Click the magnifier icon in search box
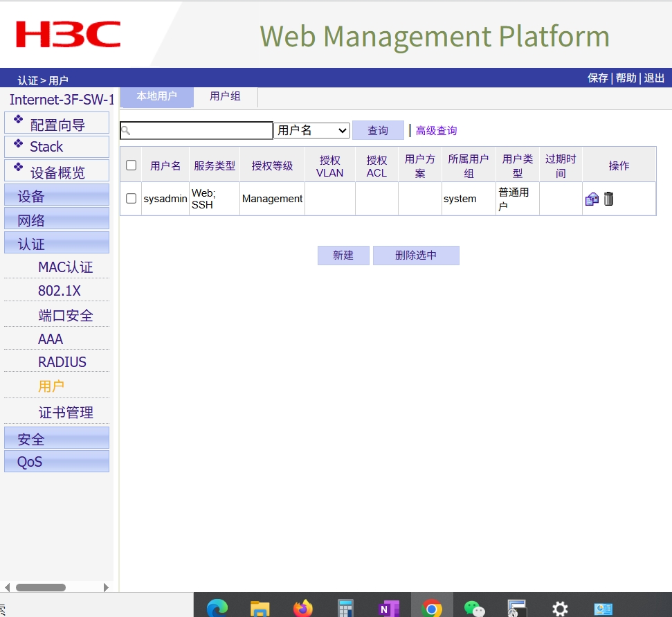 (x=126, y=130)
